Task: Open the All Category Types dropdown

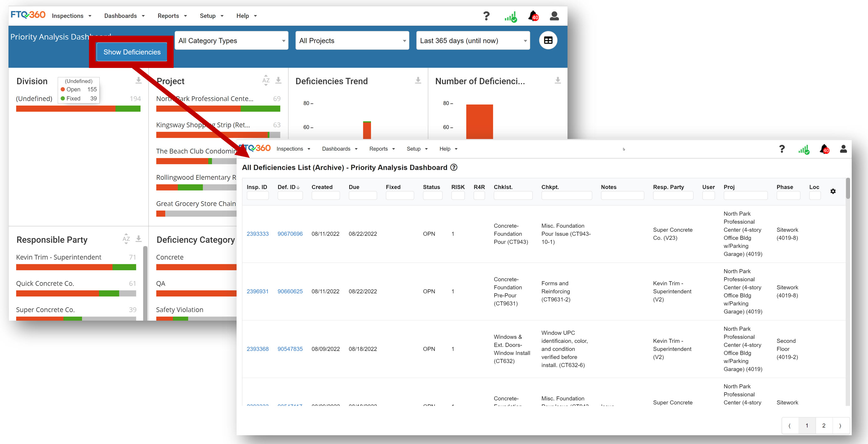Action: tap(232, 40)
